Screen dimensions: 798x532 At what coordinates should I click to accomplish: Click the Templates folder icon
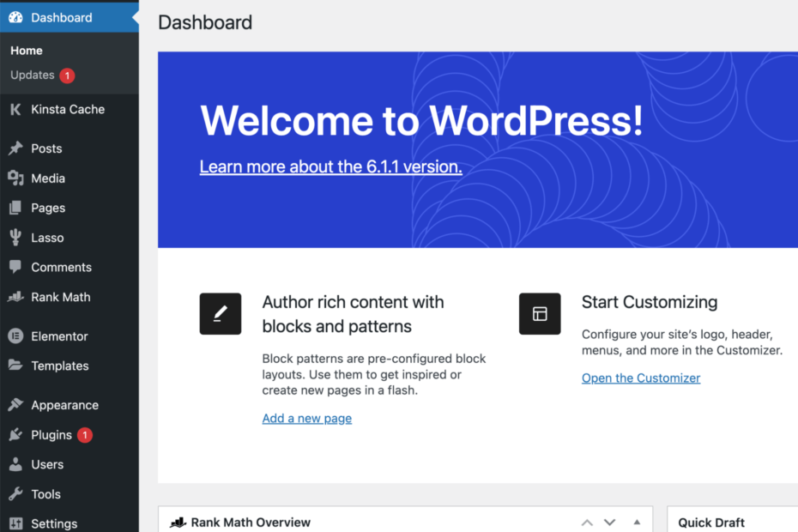pos(15,365)
